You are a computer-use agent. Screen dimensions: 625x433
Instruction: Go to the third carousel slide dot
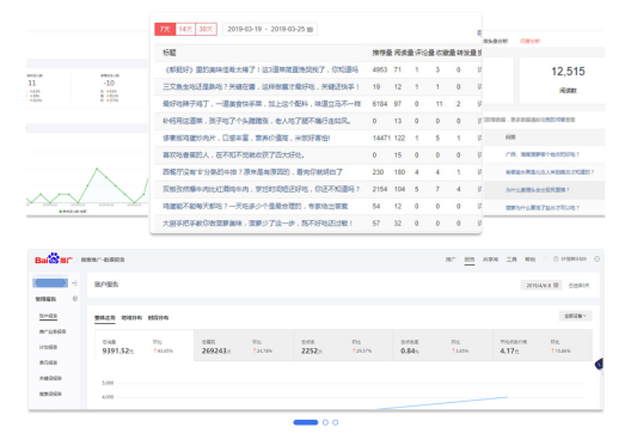pyautogui.click(x=337, y=422)
